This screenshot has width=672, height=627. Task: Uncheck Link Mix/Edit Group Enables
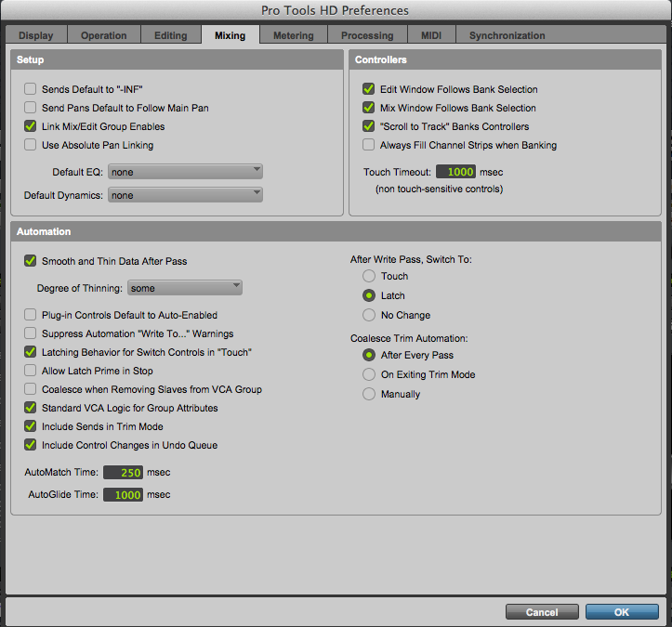[x=31, y=126]
